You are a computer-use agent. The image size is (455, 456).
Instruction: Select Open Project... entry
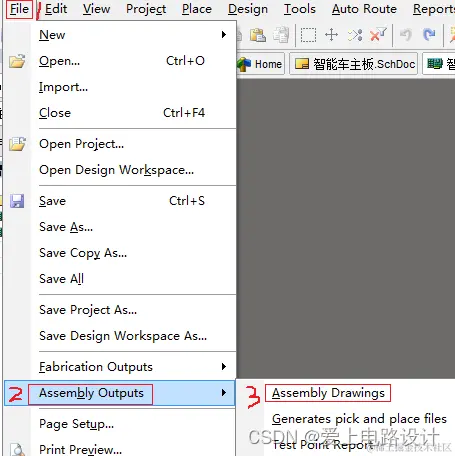pyautogui.click(x=133, y=144)
